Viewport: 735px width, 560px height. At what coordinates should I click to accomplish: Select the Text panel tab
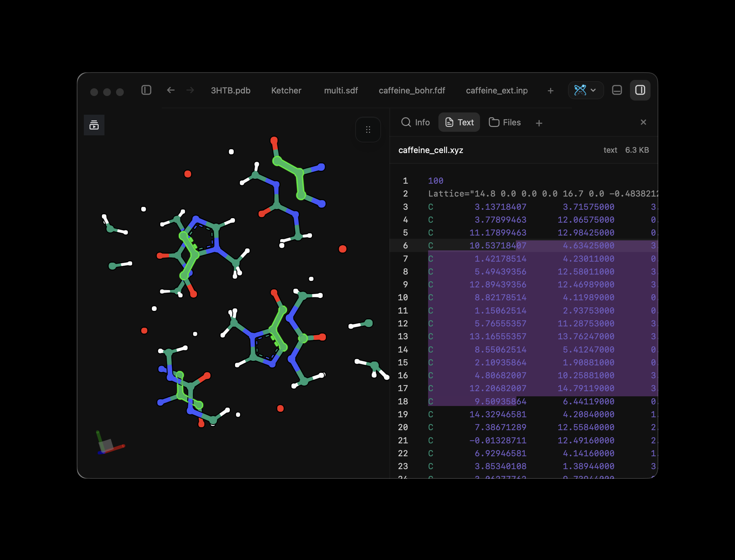[x=459, y=122]
